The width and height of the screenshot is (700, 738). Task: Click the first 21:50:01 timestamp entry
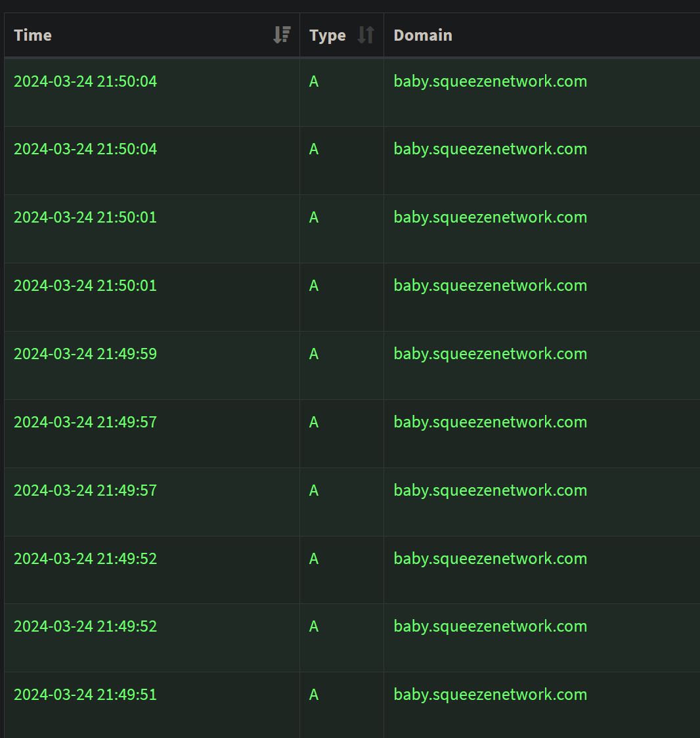85,217
